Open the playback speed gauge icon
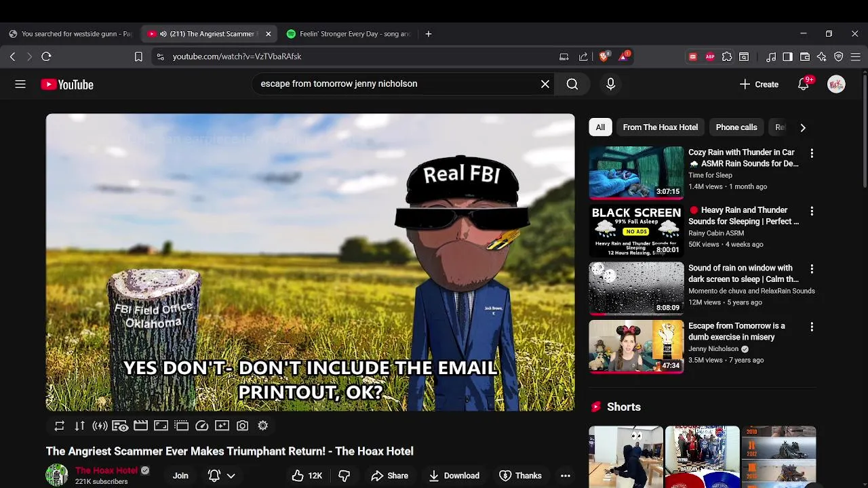 pos(201,426)
